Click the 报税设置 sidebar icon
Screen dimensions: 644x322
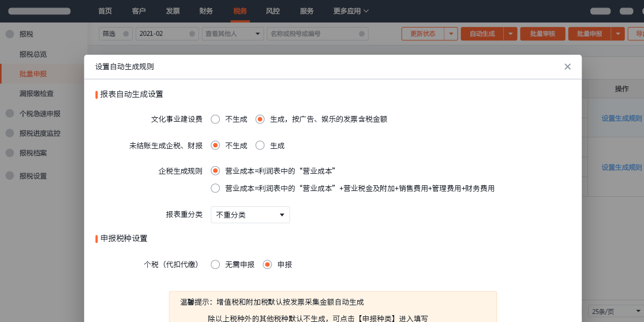tap(10, 176)
